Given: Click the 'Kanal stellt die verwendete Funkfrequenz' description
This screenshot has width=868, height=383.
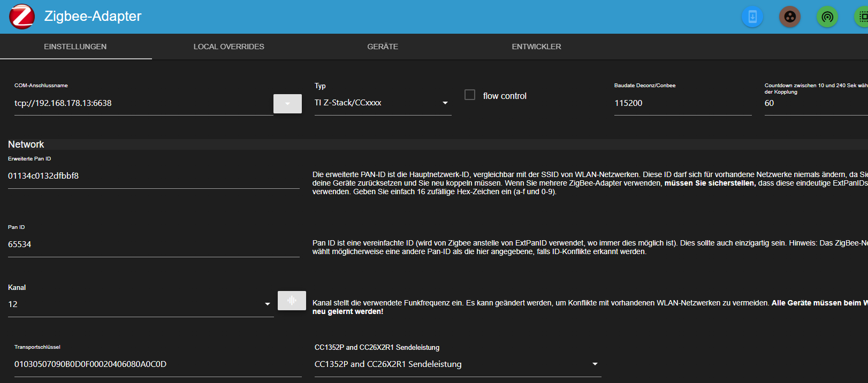Looking at the screenshot, I should tap(590, 307).
